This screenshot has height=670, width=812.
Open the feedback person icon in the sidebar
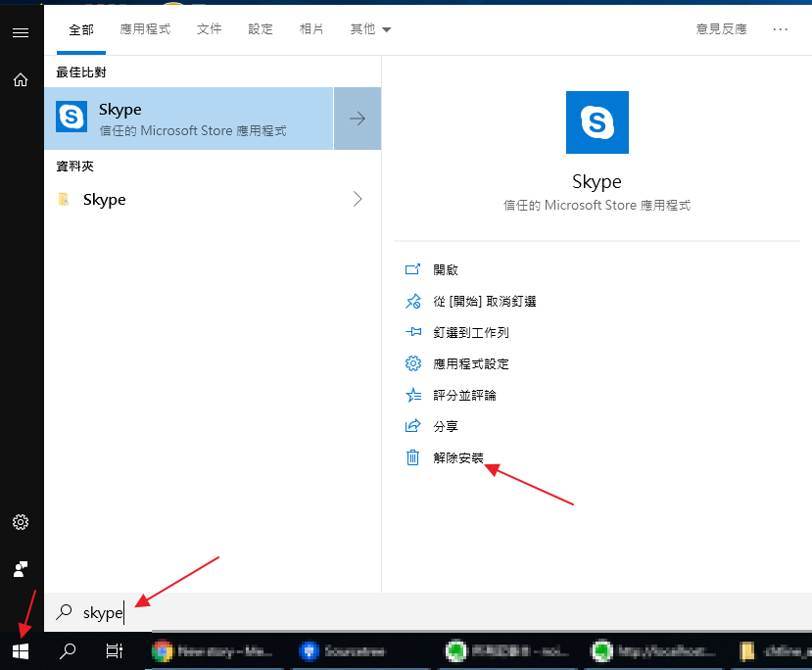coord(21,569)
